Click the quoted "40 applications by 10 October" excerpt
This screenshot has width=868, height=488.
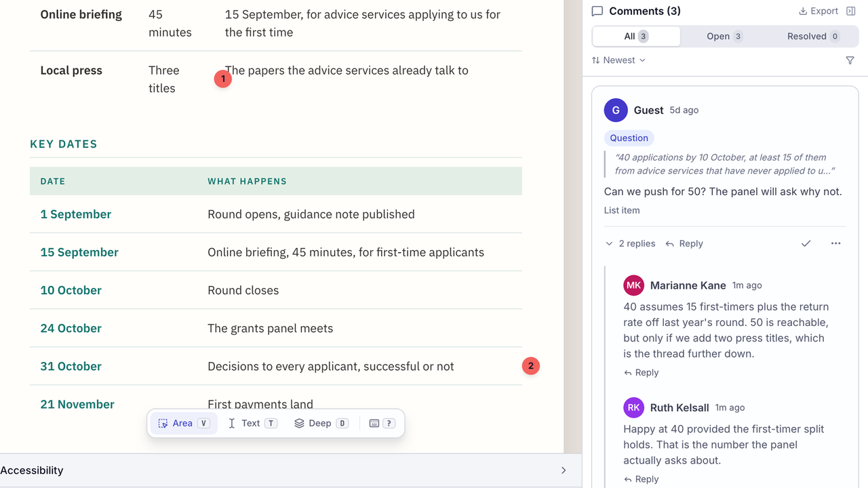coord(724,164)
